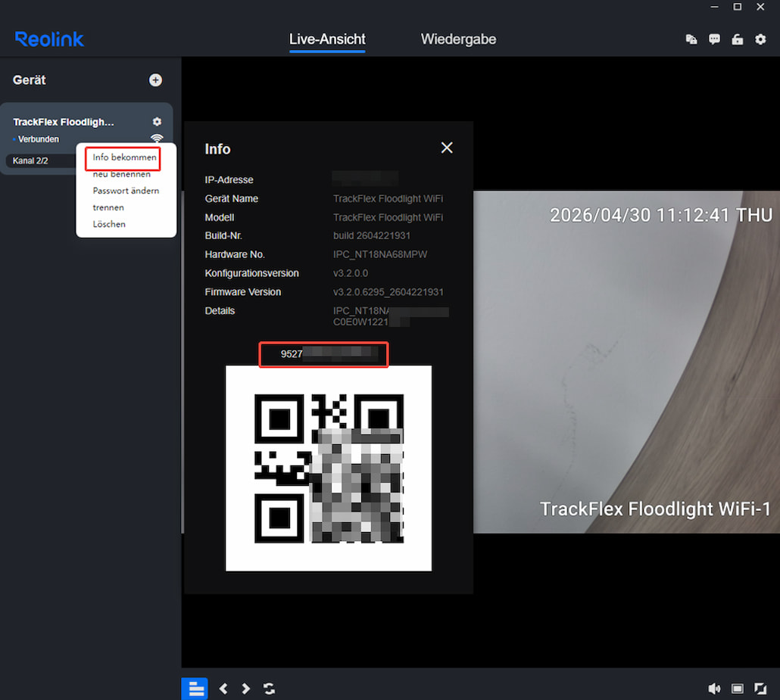Click the Firmware Version label

243,292
